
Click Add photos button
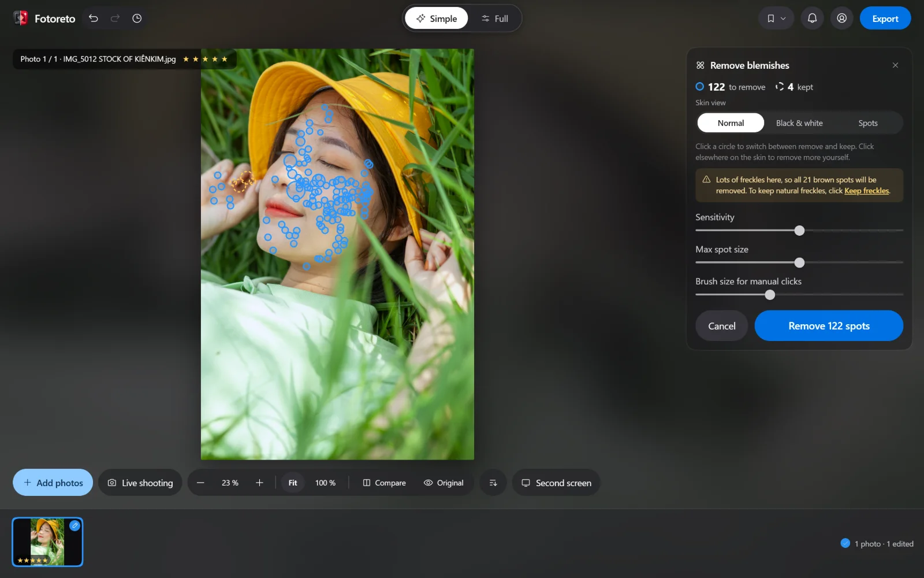[x=53, y=483]
